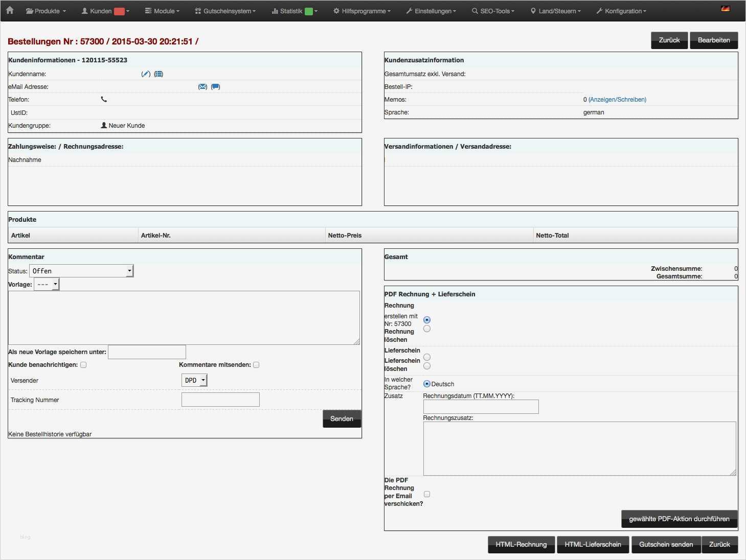Click gewählte PDF-Aktion durchführen button
The image size is (746, 560).
point(679,519)
